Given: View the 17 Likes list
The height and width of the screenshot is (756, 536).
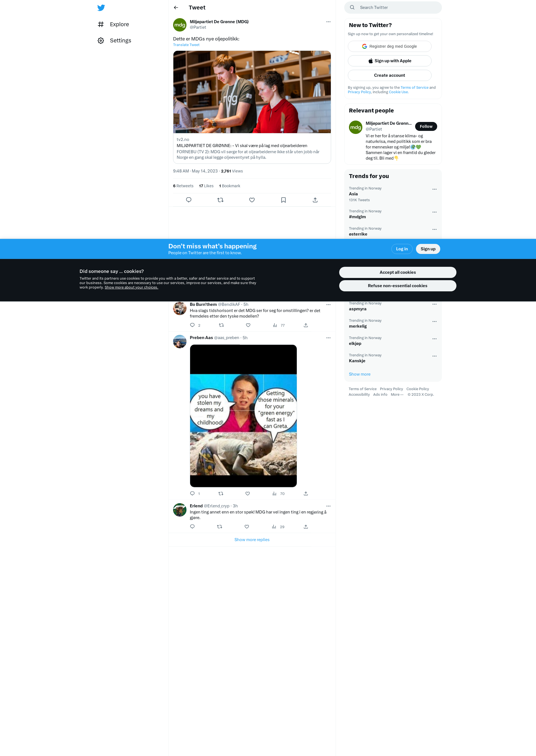Looking at the screenshot, I should point(206,186).
